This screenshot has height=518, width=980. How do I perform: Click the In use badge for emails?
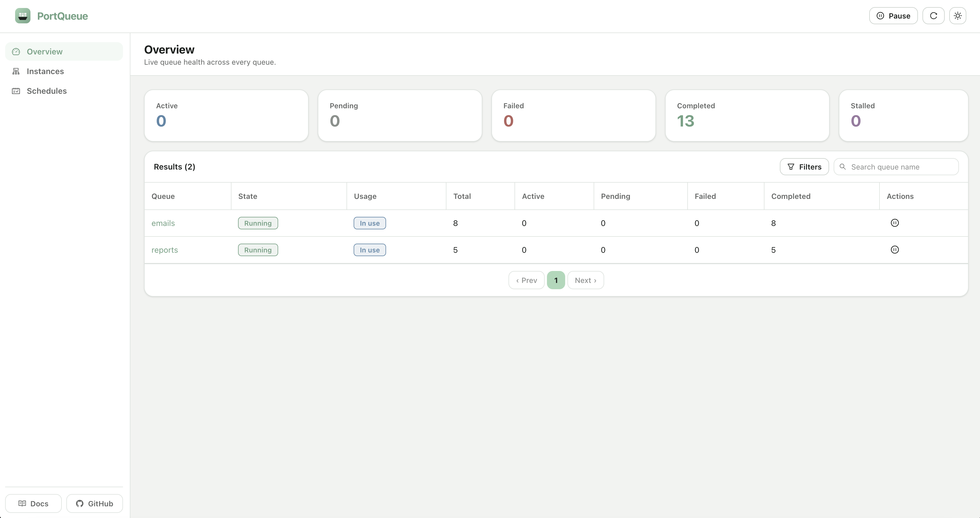pos(370,223)
